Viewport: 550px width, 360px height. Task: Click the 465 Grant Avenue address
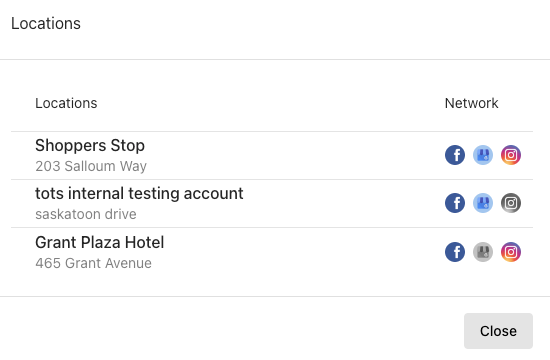click(x=93, y=263)
